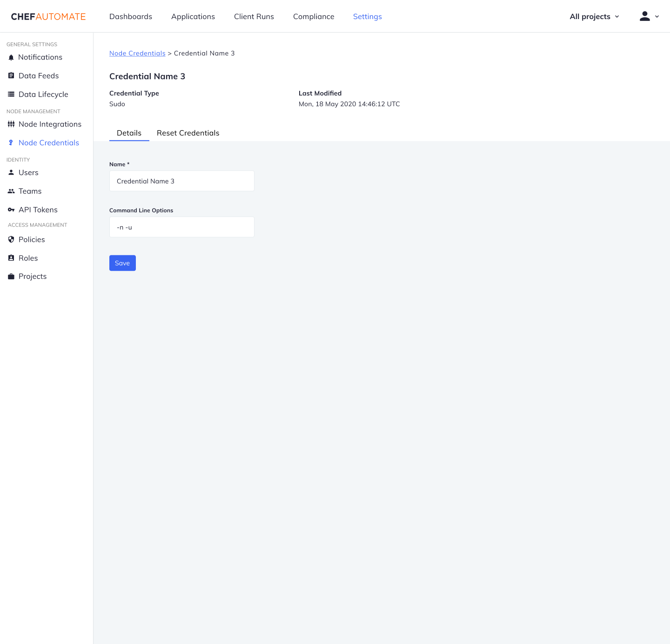Expand the All projects filter dropdown
This screenshot has height=644, width=670.
pos(595,17)
